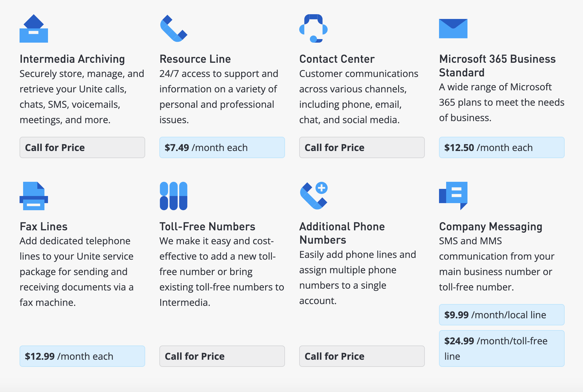Click the Company Messaging title link
Viewport: 583px width, 392px height.
490,226
